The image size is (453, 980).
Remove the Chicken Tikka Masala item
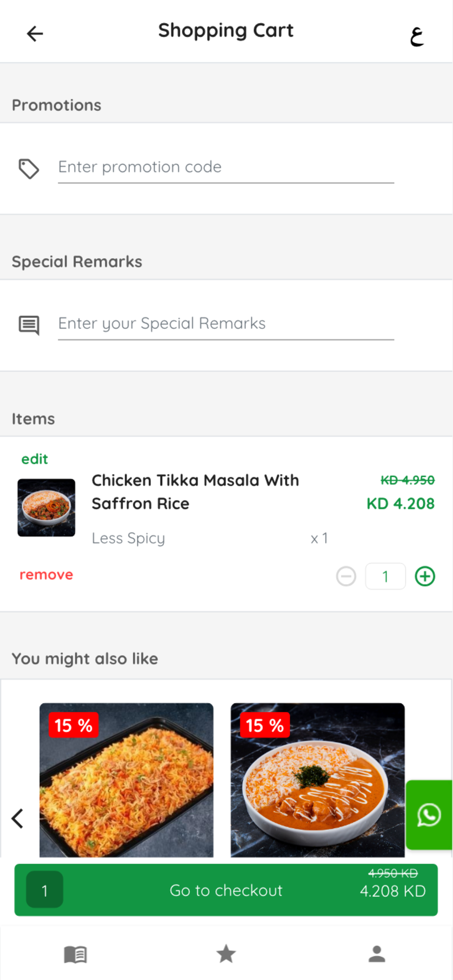point(46,575)
